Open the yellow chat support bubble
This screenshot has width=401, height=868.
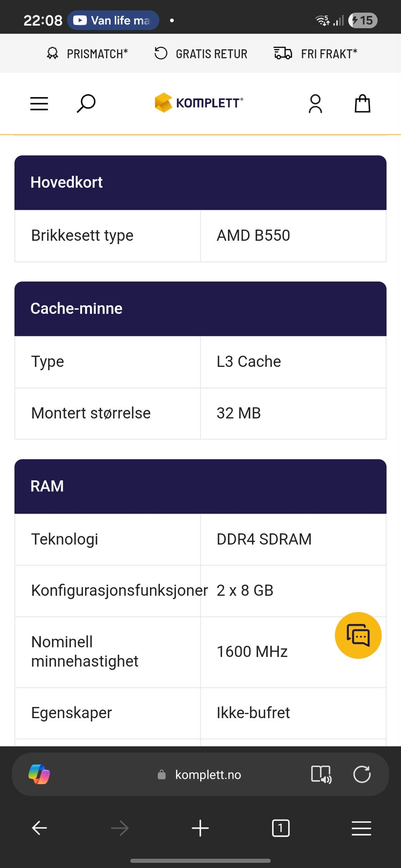(358, 635)
